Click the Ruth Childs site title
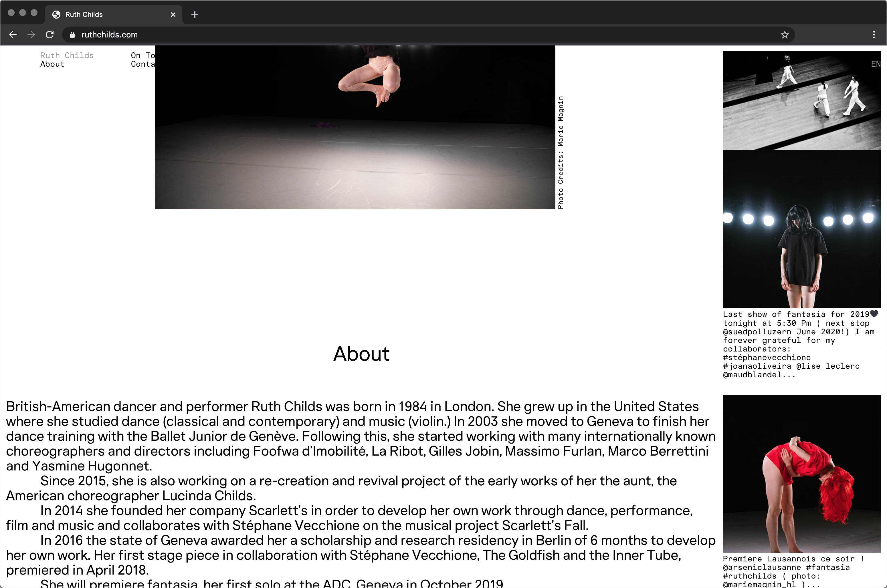Screen dimensions: 887x588 pos(67,55)
